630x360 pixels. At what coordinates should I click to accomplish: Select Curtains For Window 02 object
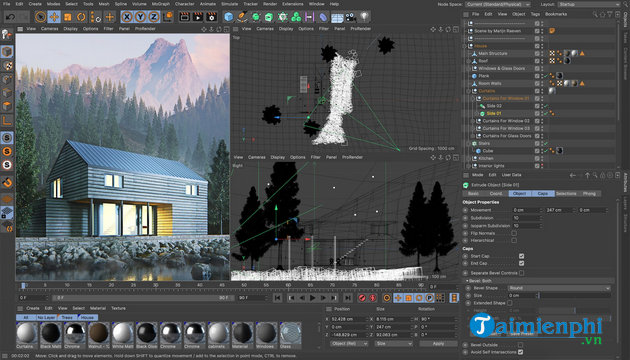tap(506, 121)
